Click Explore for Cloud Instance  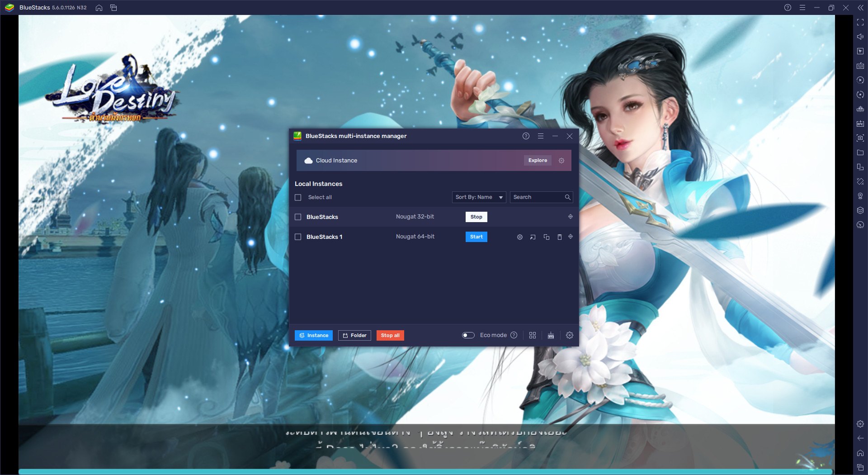click(x=538, y=161)
